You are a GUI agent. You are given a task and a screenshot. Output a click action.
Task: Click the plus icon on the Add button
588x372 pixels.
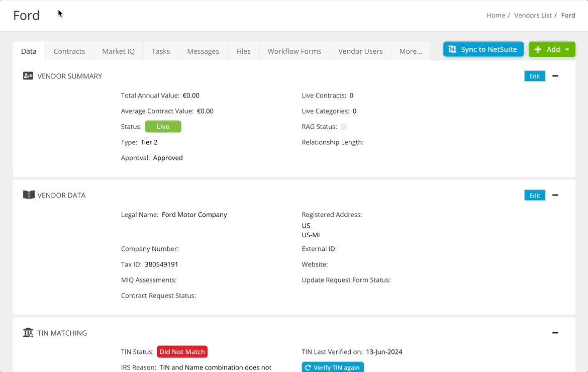tap(538, 49)
